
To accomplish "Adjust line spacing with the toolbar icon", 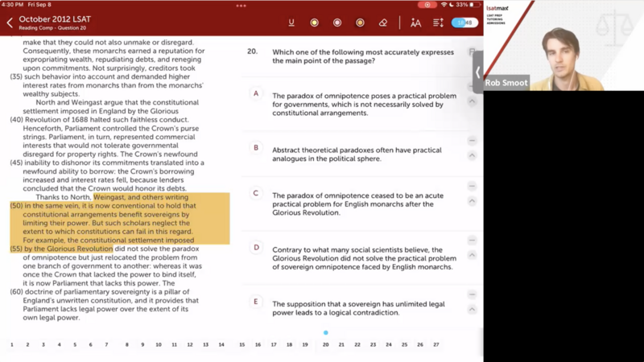I will coord(438,23).
